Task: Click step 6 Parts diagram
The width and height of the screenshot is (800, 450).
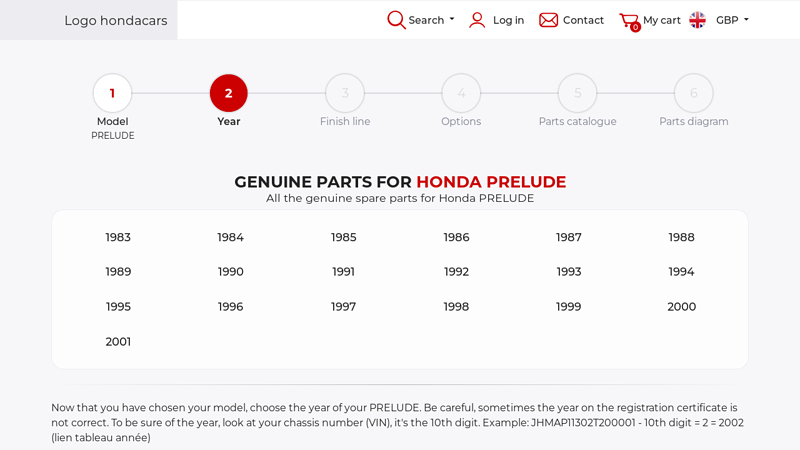Action: click(694, 93)
